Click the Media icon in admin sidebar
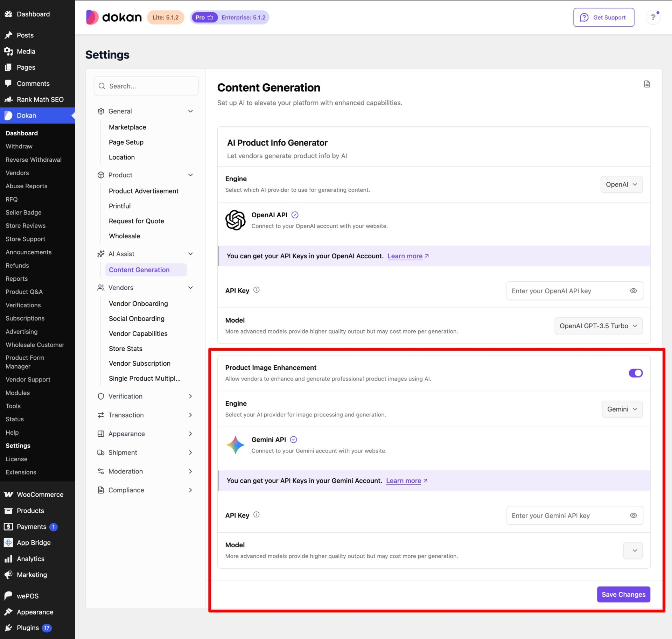 pyautogui.click(x=8, y=51)
